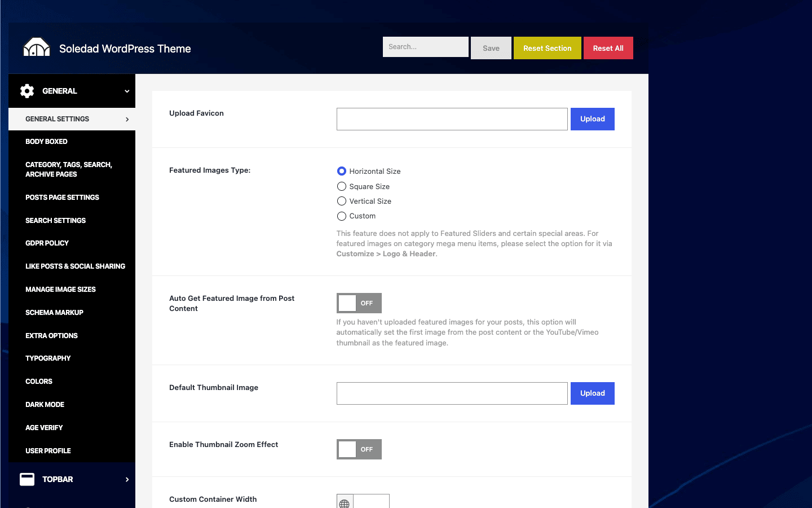Viewport: 812px width, 508px height.
Task: Open Search Settings section
Action: [72, 220]
